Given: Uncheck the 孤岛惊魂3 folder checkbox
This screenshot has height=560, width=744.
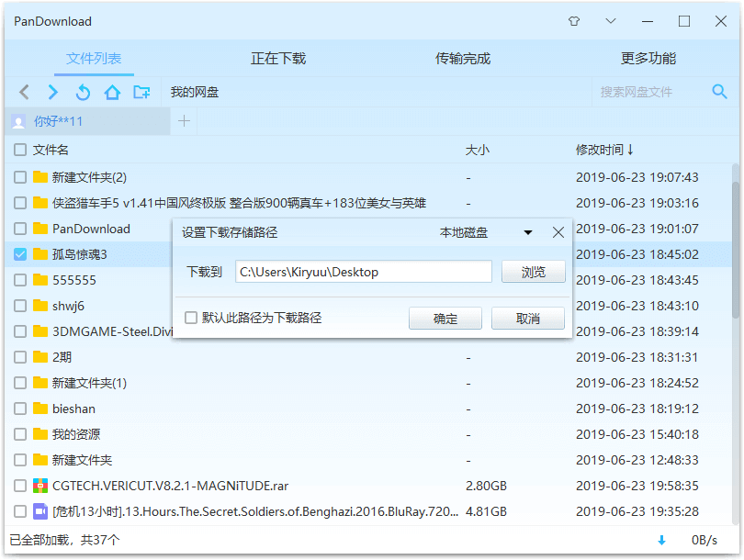Looking at the screenshot, I should (20, 254).
